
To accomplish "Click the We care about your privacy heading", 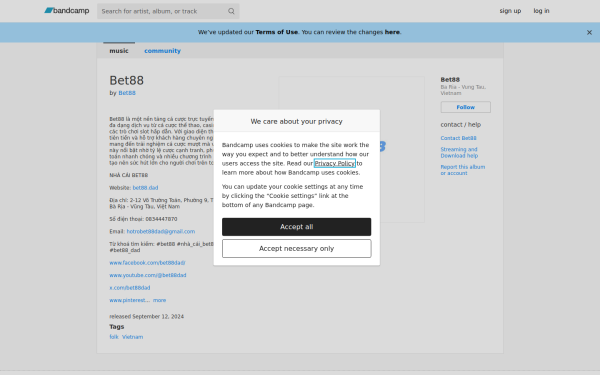I will click(x=296, y=121).
